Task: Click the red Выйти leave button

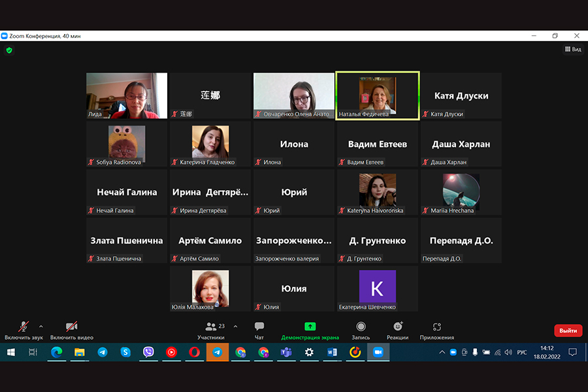Action: point(568,331)
